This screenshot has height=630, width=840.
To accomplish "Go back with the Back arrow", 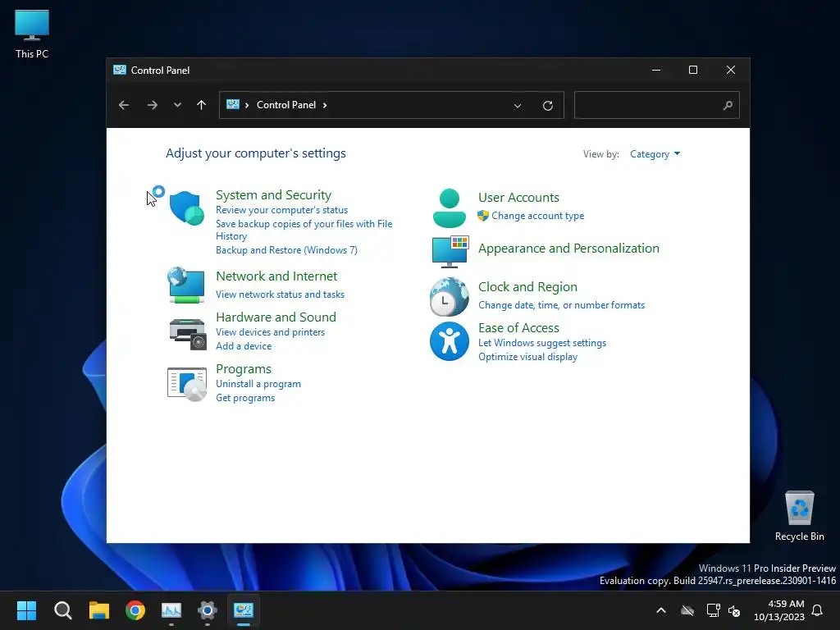I will (124, 105).
